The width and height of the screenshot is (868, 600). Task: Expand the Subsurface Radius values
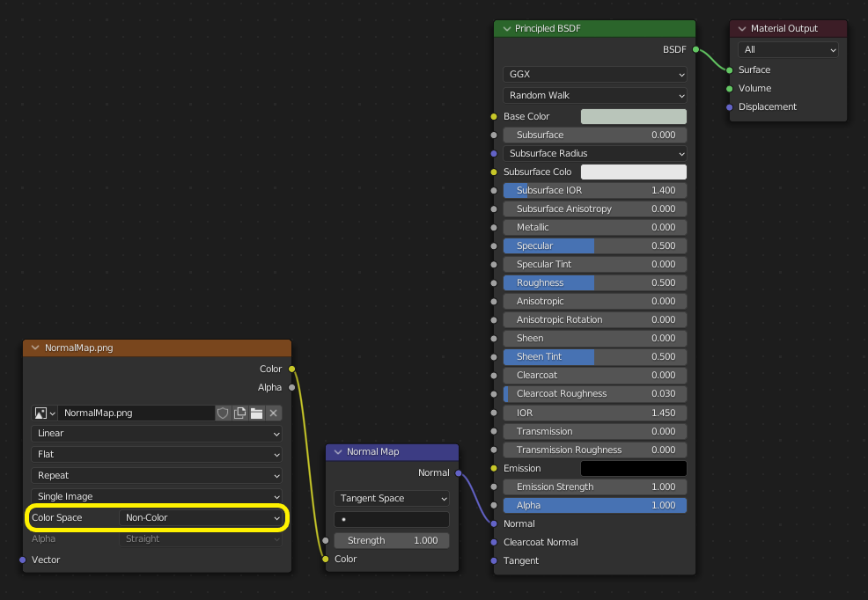click(594, 153)
